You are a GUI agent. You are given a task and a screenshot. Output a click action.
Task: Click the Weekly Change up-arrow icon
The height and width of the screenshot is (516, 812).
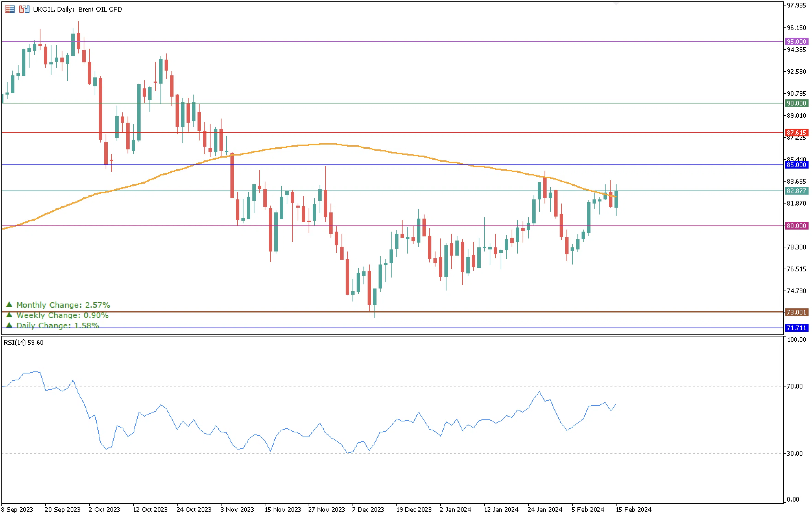[x=9, y=315]
